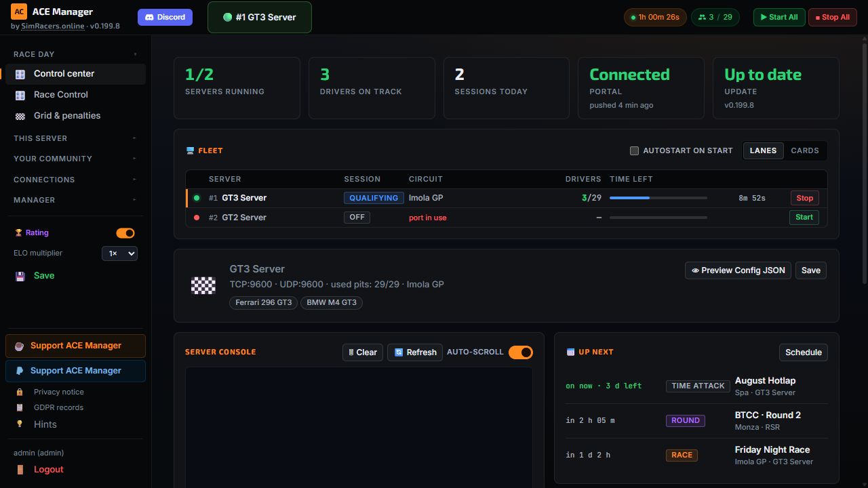Click the Rating trophy icon
Viewport: 868px width, 488px height.
(x=18, y=232)
